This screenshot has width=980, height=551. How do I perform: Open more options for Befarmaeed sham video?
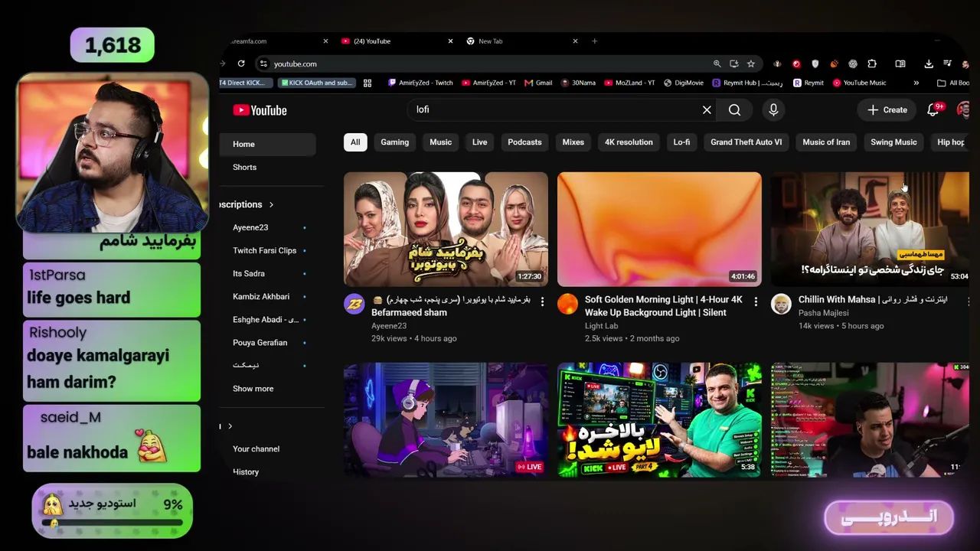coord(542,302)
